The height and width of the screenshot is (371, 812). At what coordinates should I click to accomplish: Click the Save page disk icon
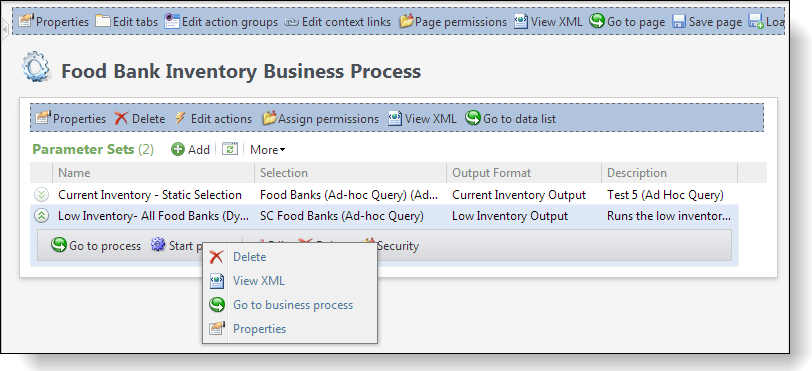point(679,22)
